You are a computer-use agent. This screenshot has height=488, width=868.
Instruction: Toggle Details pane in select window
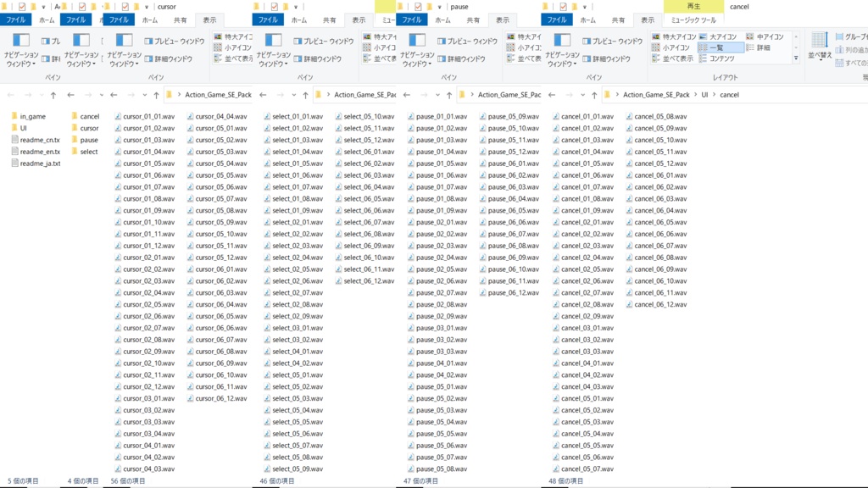320,58
